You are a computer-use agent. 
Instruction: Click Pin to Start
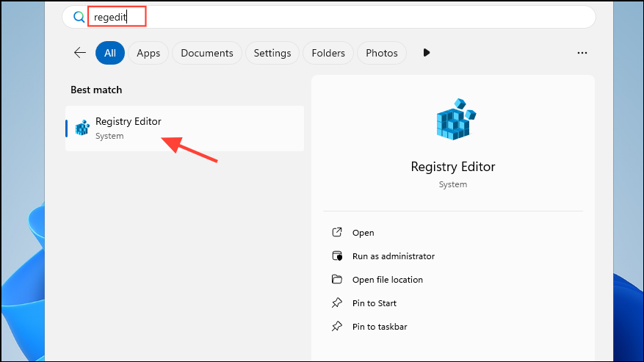[375, 303]
